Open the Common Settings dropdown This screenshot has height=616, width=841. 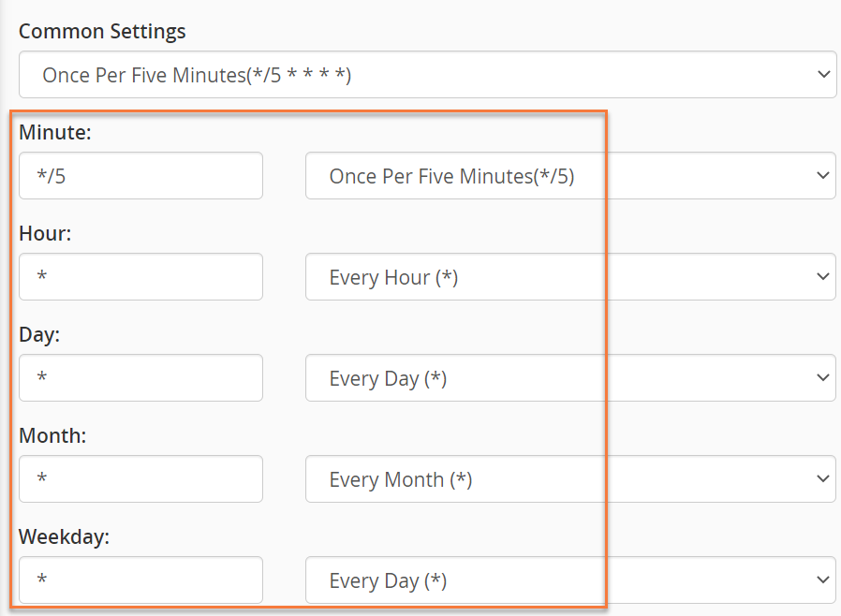[426, 75]
